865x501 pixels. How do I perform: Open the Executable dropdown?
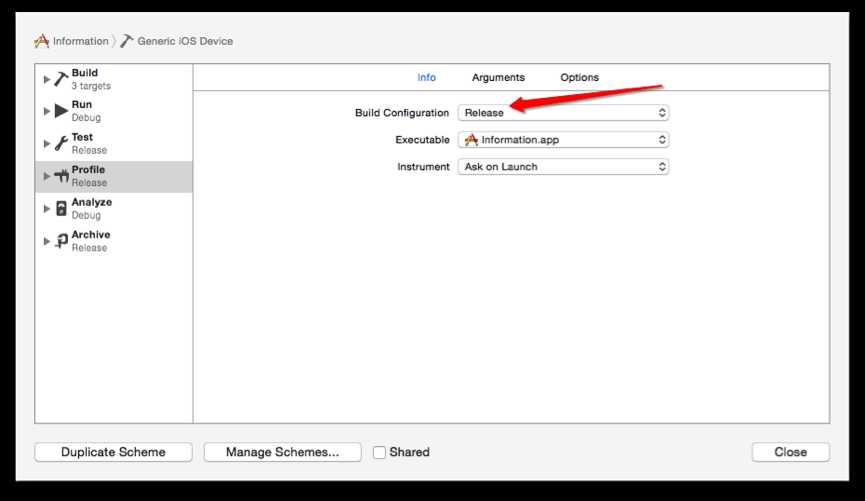tap(563, 140)
